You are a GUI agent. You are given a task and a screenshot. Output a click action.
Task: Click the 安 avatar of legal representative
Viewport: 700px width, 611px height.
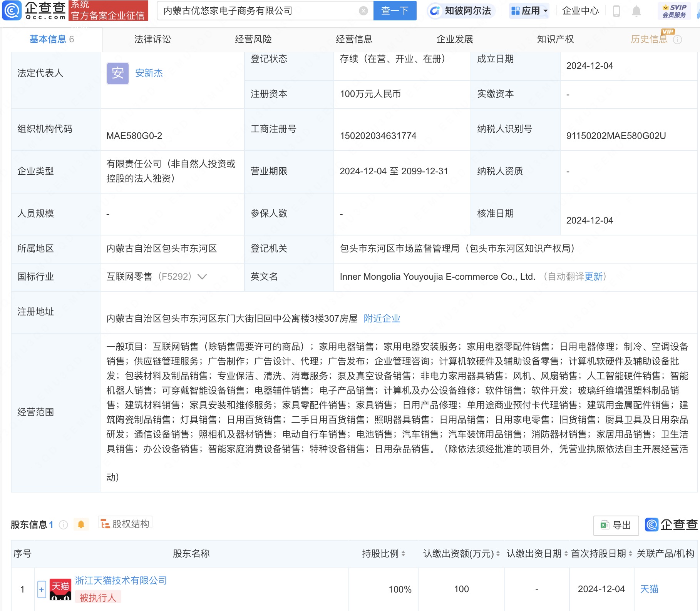coord(117,73)
